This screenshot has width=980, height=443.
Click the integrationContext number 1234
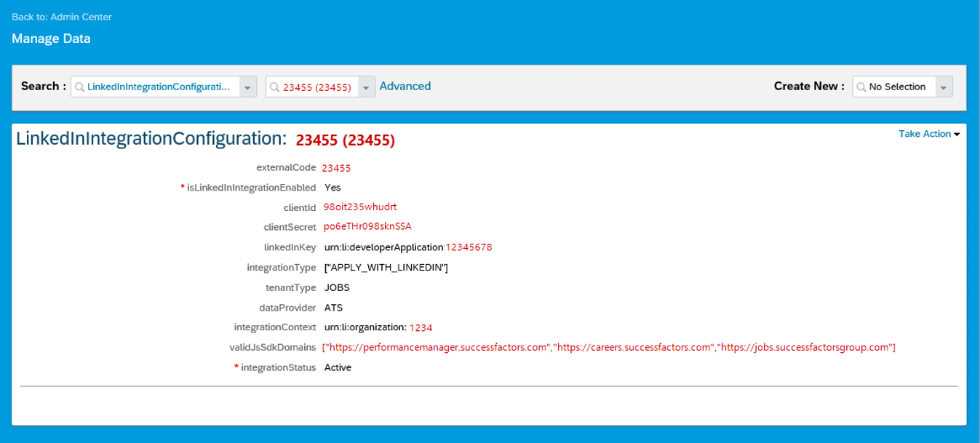(x=421, y=328)
